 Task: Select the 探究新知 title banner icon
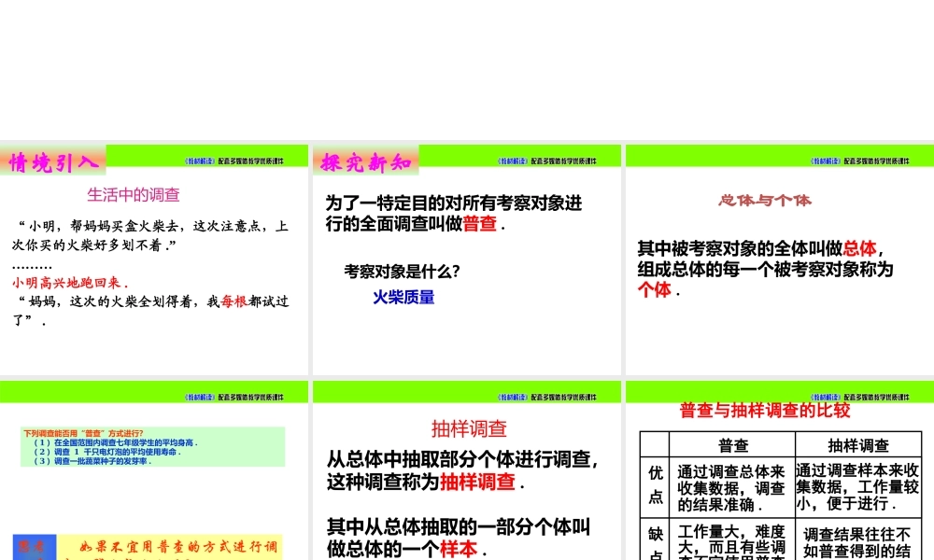[x=365, y=160]
